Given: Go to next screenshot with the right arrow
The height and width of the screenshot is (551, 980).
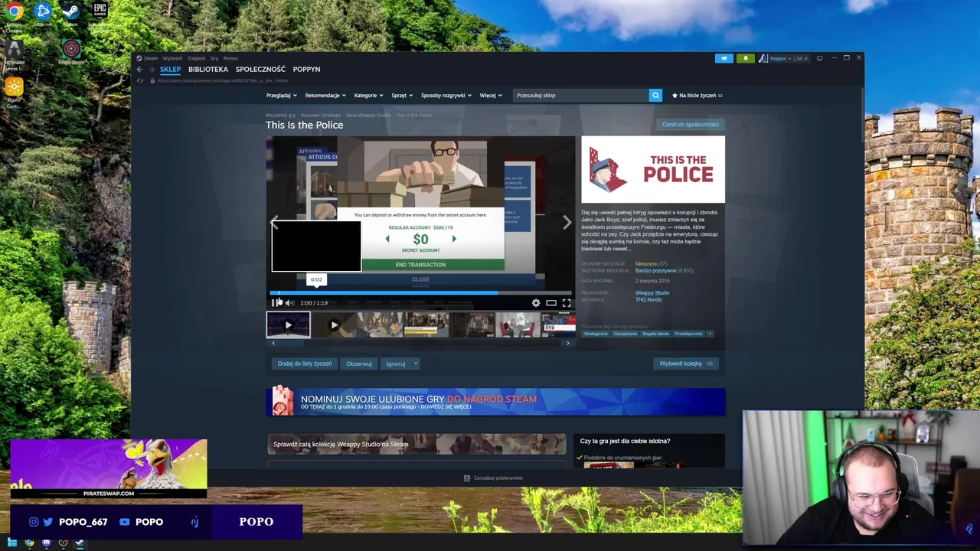Looking at the screenshot, I should coord(567,223).
